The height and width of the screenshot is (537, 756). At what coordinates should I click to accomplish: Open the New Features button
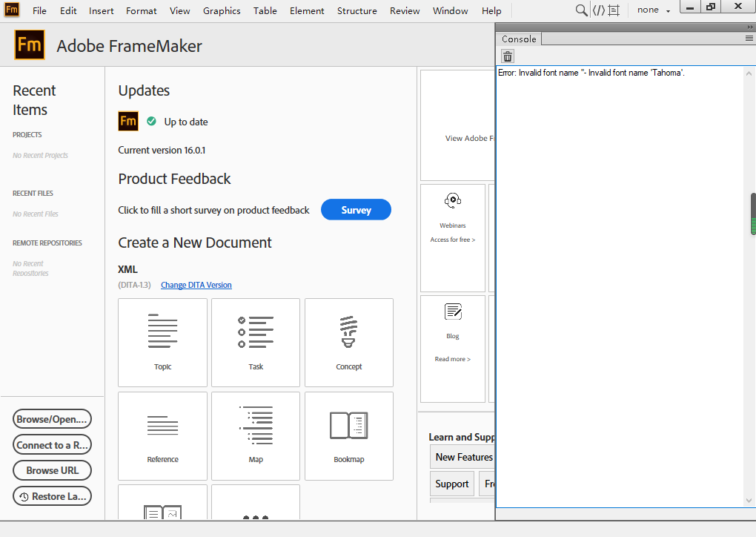462,457
